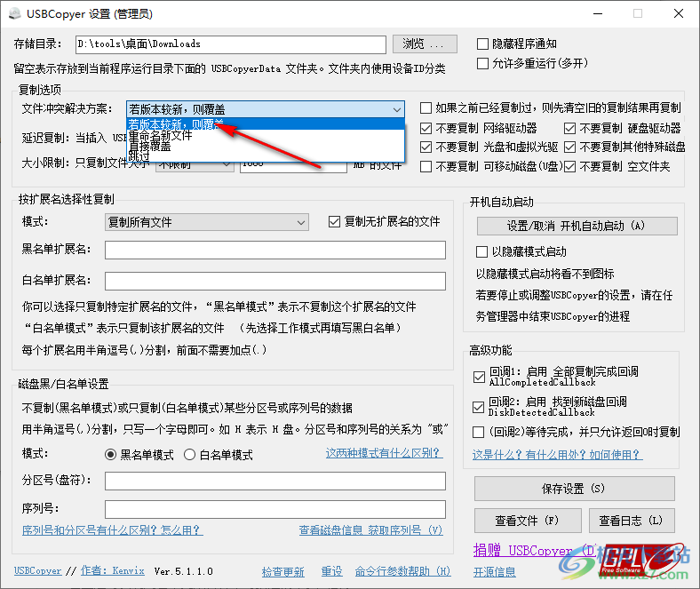
Task: Click 'Set/Cancel auto-start on boot' (开机自动启动) button
Action: point(577,226)
